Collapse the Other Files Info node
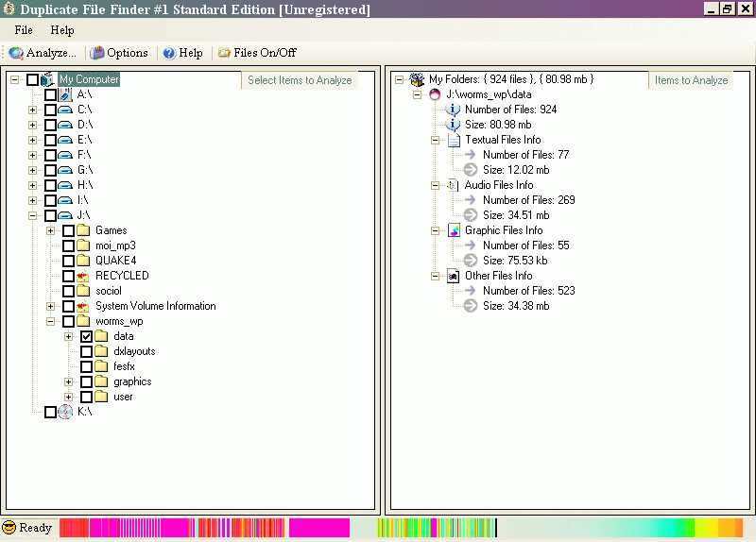The width and height of the screenshot is (756, 542). tap(435, 276)
